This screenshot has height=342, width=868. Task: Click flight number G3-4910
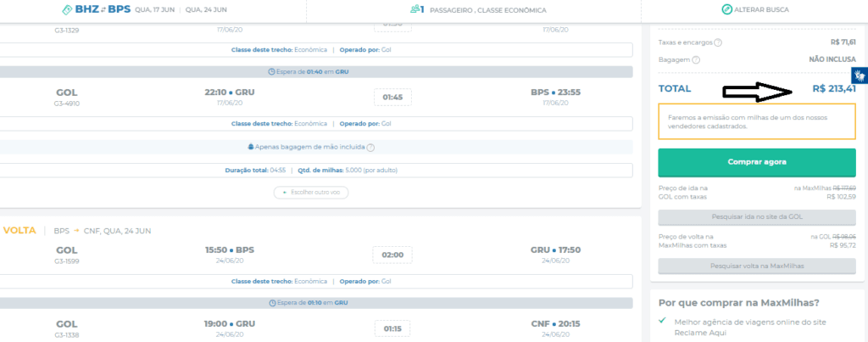point(66,103)
